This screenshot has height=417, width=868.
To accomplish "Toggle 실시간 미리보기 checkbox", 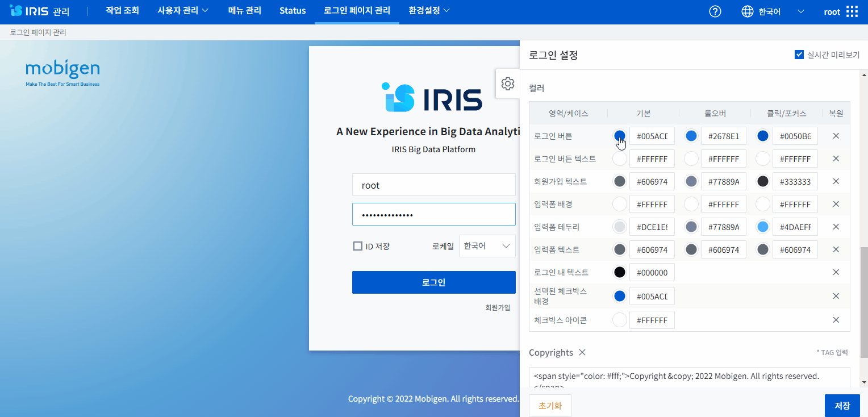I will [x=799, y=55].
